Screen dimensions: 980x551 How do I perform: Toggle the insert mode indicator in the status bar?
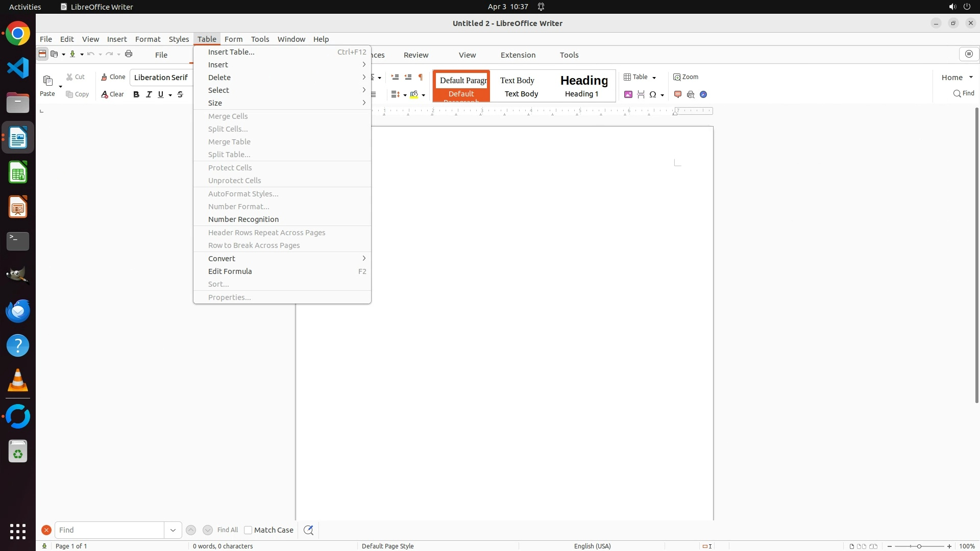[707, 546]
